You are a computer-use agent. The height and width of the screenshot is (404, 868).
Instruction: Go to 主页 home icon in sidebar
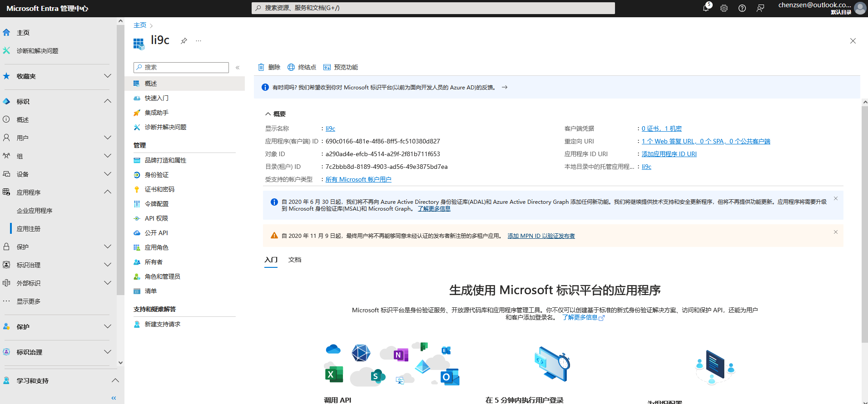click(x=6, y=33)
